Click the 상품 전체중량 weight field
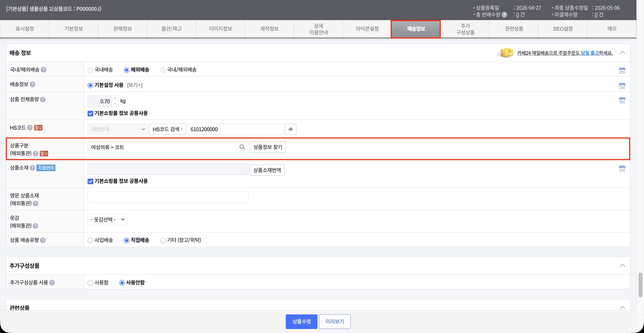Screen dimensions: 644x333 click(100, 101)
